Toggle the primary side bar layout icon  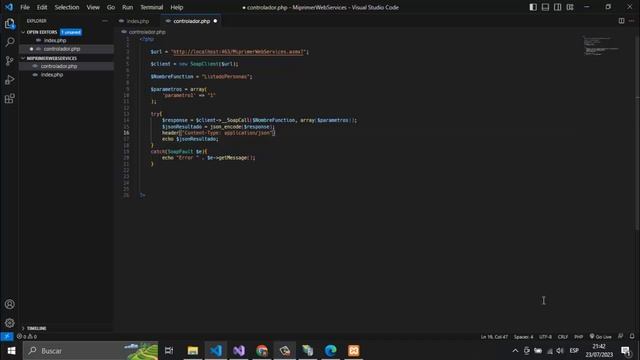point(533,7)
